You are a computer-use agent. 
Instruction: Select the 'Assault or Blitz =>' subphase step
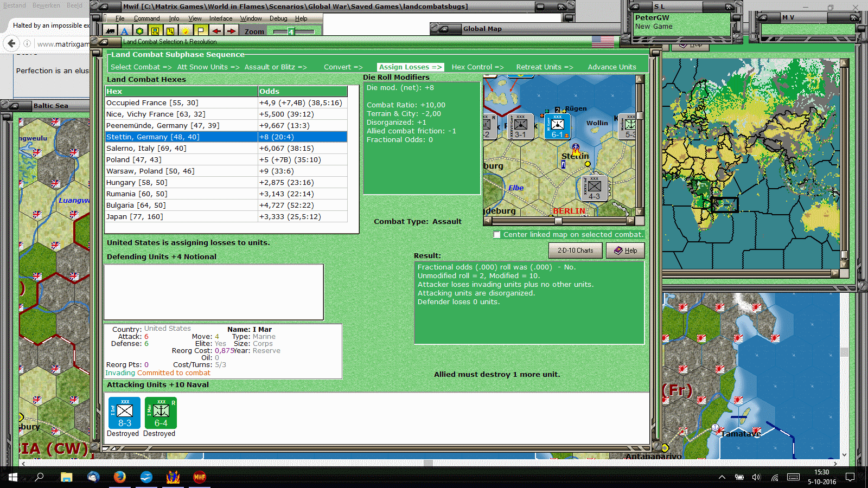click(276, 67)
